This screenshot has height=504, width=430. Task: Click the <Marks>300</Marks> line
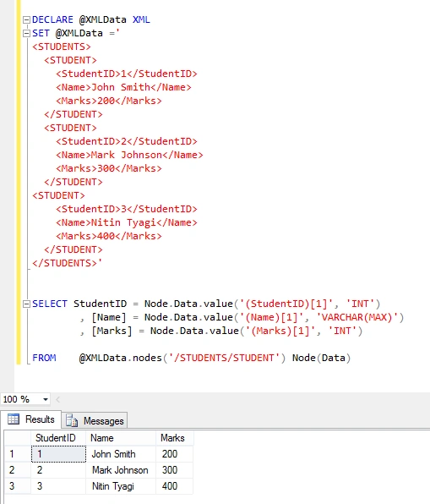coord(109,168)
